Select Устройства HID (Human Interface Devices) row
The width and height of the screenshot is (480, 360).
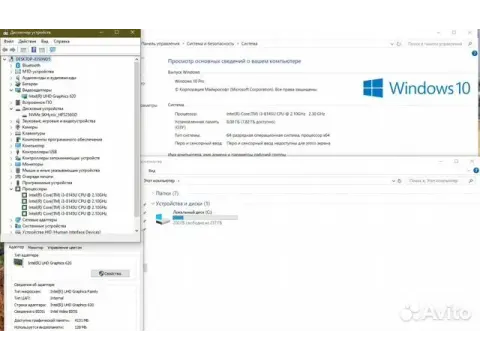point(61,232)
